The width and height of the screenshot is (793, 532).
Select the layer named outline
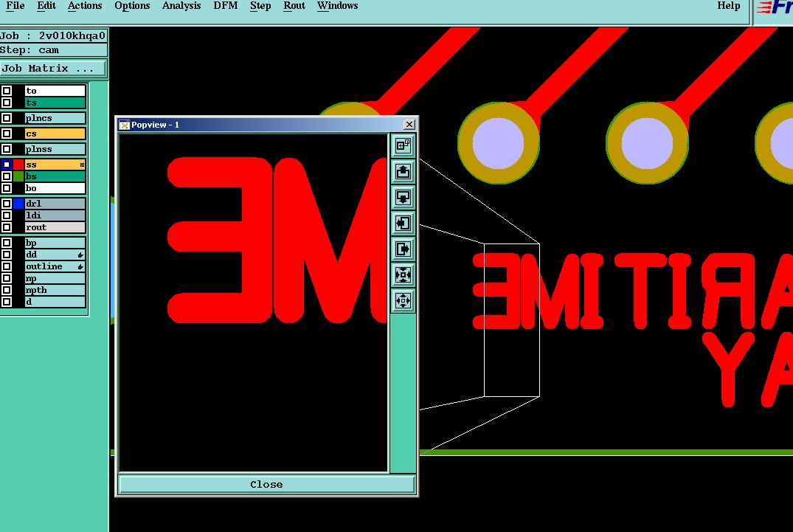click(55, 266)
